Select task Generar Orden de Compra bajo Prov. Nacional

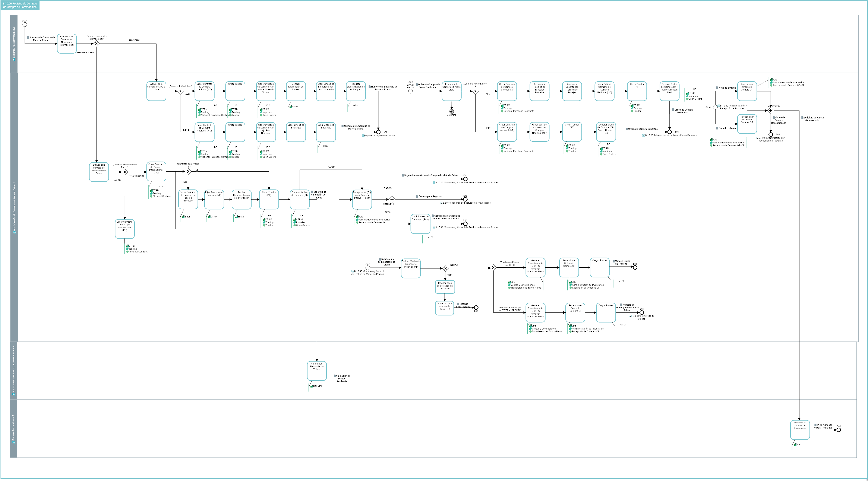coord(266,132)
